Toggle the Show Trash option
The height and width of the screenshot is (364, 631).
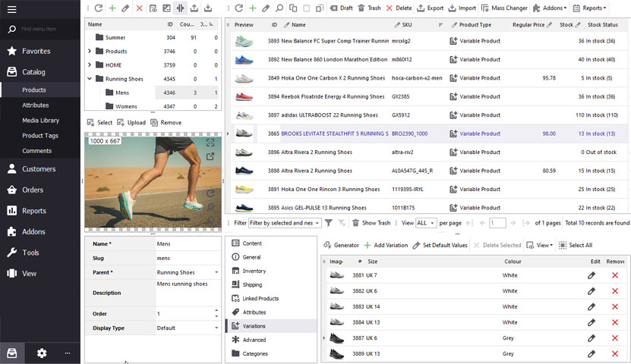click(x=371, y=223)
